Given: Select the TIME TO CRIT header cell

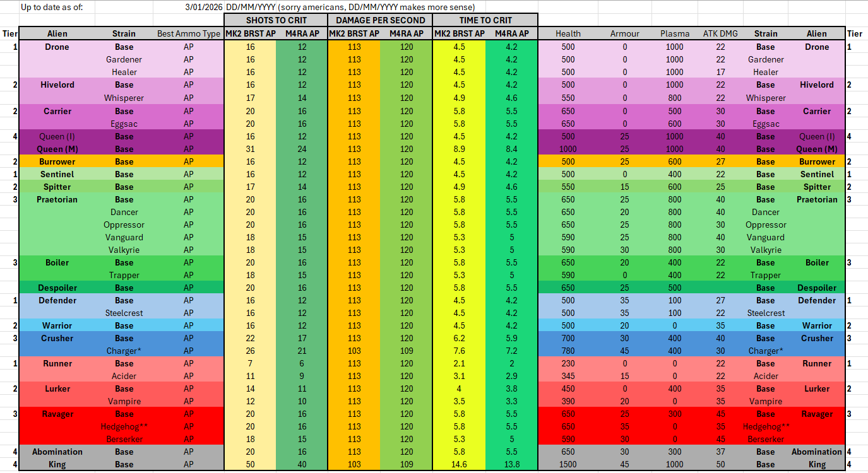Looking at the screenshot, I should [x=485, y=20].
